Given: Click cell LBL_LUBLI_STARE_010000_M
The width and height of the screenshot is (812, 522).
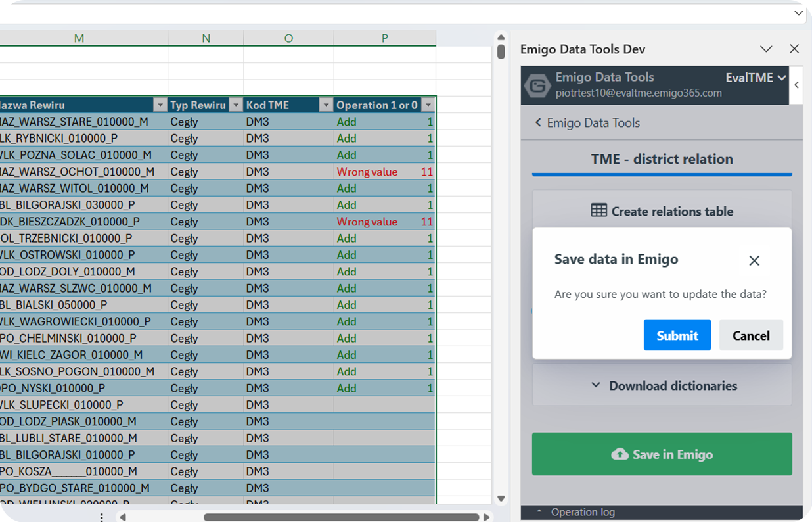Looking at the screenshot, I should (x=84, y=438).
